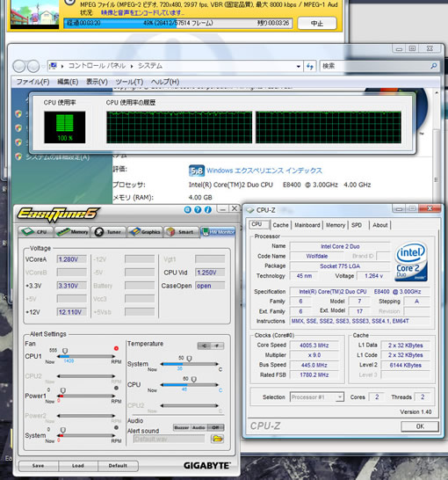The height and width of the screenshot is (480, 448).
Task: Toggle Power1 fan alert indicator
Action: click(x=116, y=388)
